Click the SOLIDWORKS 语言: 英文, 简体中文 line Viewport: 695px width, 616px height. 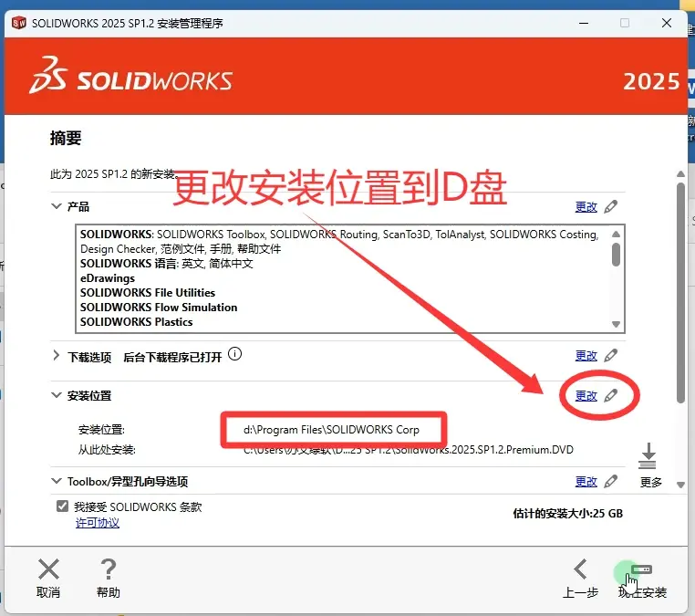coord(166,264)
